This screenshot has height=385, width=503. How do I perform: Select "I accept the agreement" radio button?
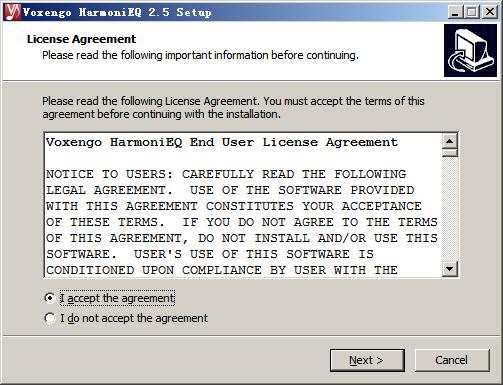pos(50,298)
